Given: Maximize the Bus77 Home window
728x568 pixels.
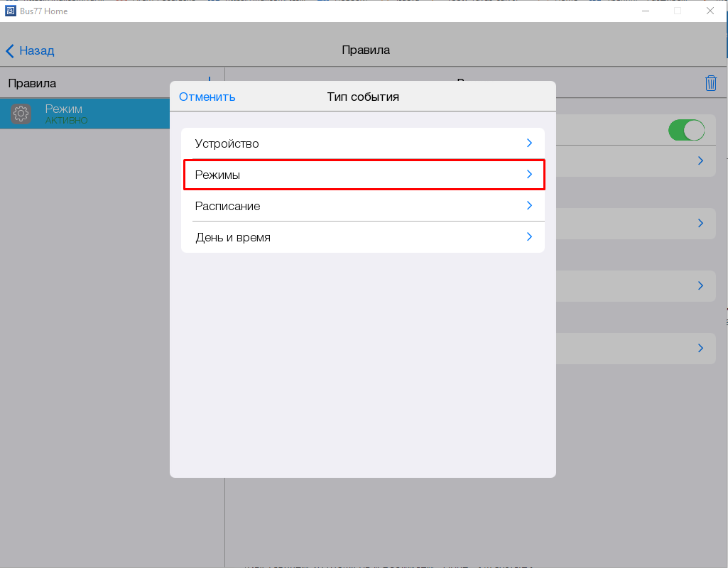Looking at the screenshot, I should pos(677,11).
